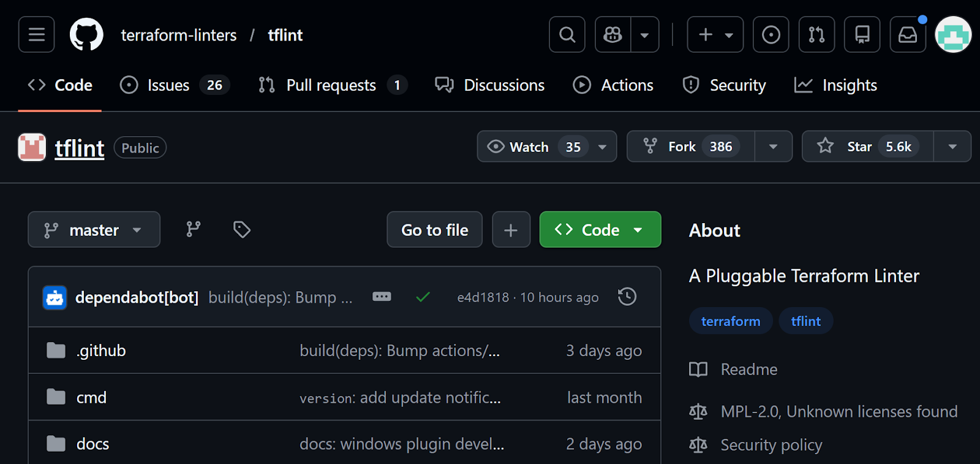This screenshot has width=980, height=464.
Task: Open the hamburger navigation menu
Action: 36,34
